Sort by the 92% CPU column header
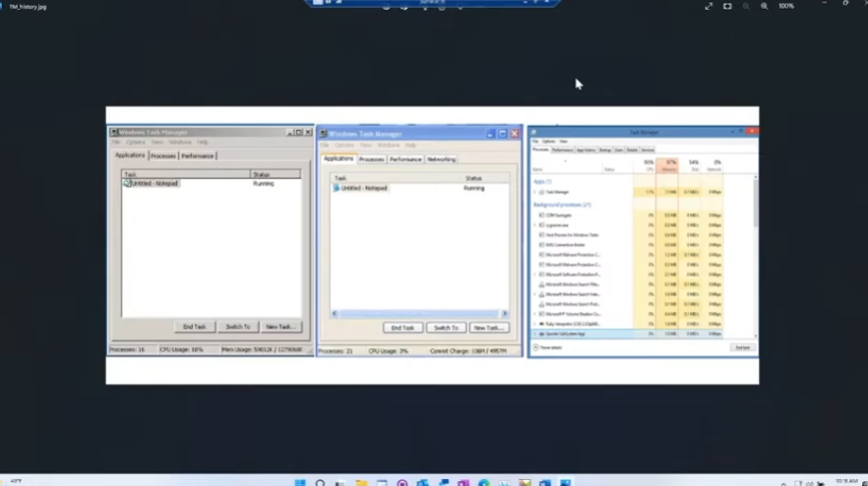This screenshot has width=868, height=486. point(646,165)
